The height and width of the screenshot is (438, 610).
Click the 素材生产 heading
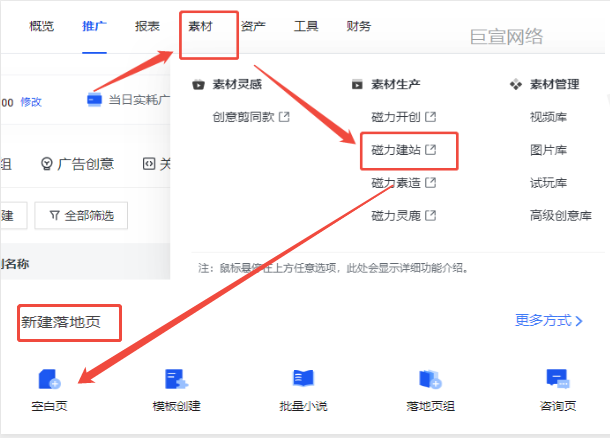396,84
